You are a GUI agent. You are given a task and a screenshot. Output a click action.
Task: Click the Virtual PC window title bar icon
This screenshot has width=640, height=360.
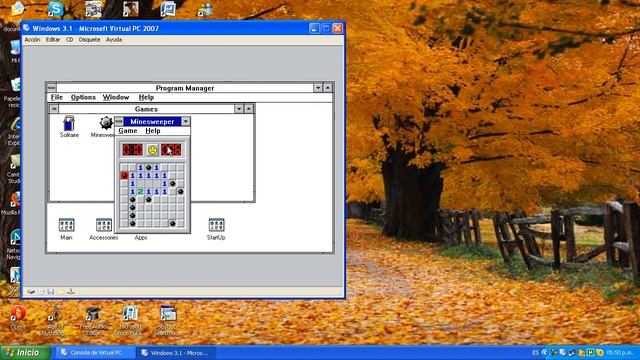(x=27, y=28)
